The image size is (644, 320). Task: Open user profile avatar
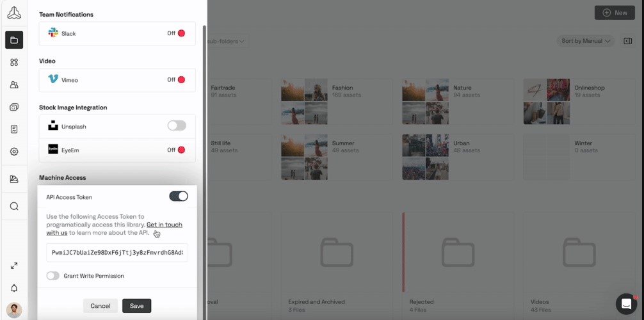coord(14,310)
